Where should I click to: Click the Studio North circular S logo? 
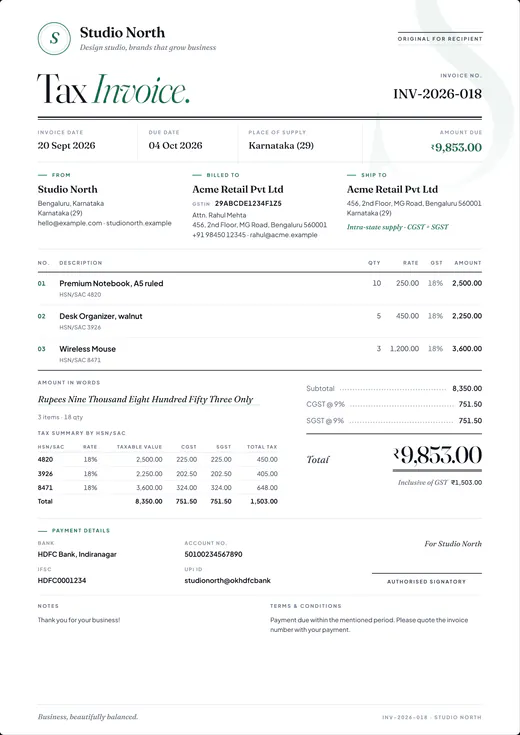(x=54, y=38)
